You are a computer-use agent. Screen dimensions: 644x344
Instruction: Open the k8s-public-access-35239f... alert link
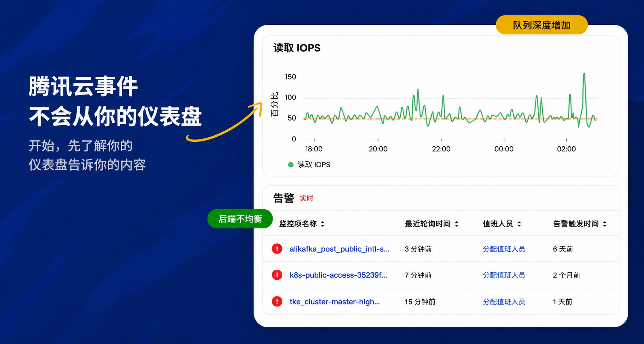pyautogui.click(x=338, y=275)
